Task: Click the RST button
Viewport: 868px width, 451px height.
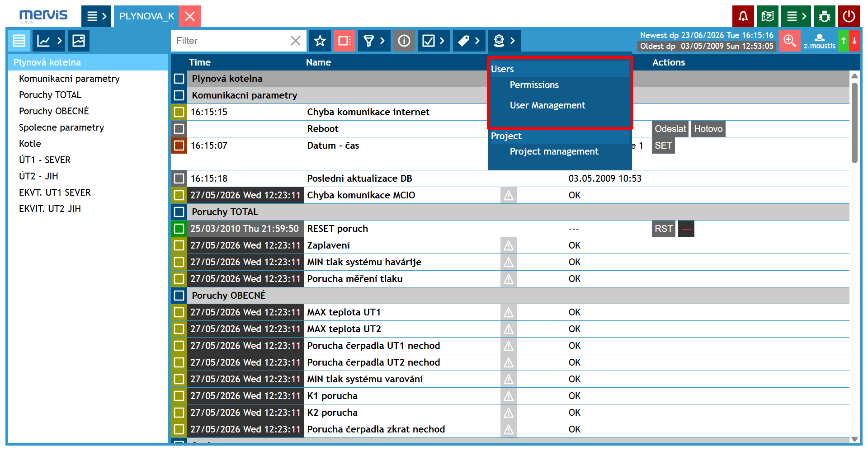Action: click(664, 229)
